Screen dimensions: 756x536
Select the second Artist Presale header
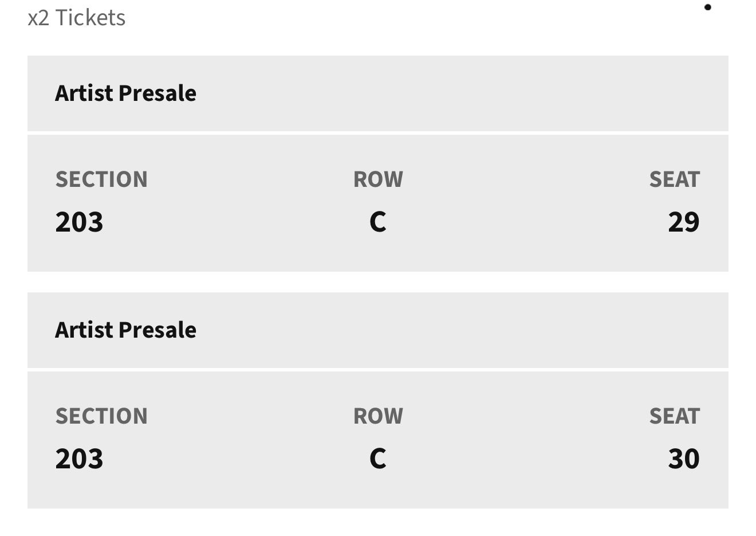point(378,330)
